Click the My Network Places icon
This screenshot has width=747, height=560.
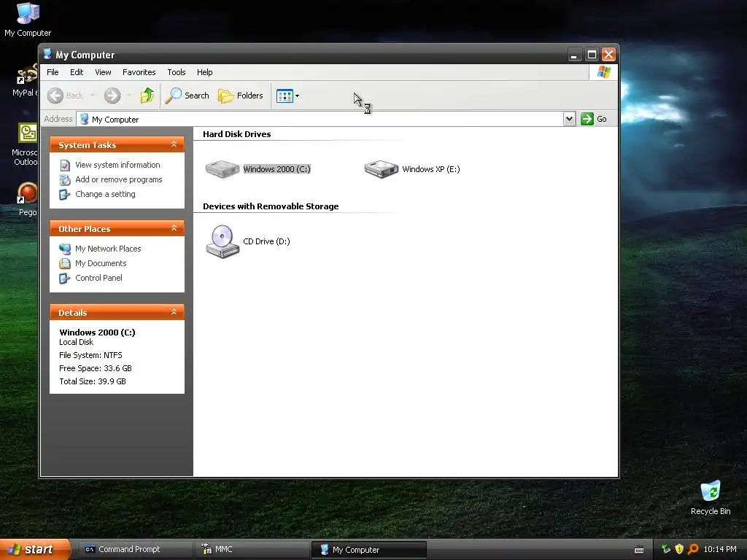coord(65,249)
